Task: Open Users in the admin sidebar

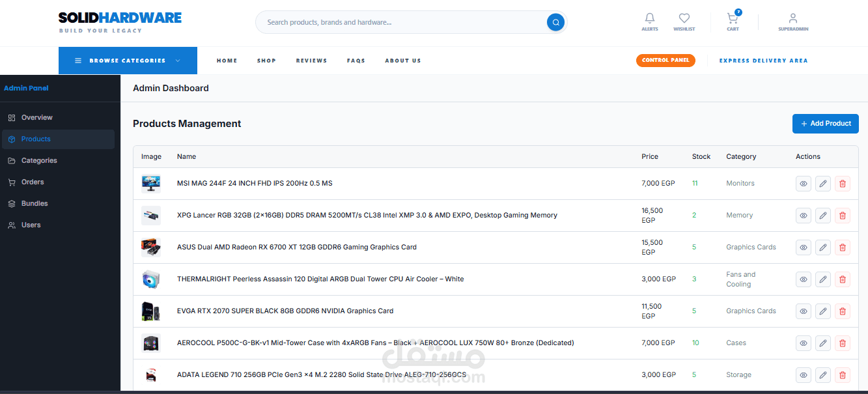Action: click(x=58, y=225)
